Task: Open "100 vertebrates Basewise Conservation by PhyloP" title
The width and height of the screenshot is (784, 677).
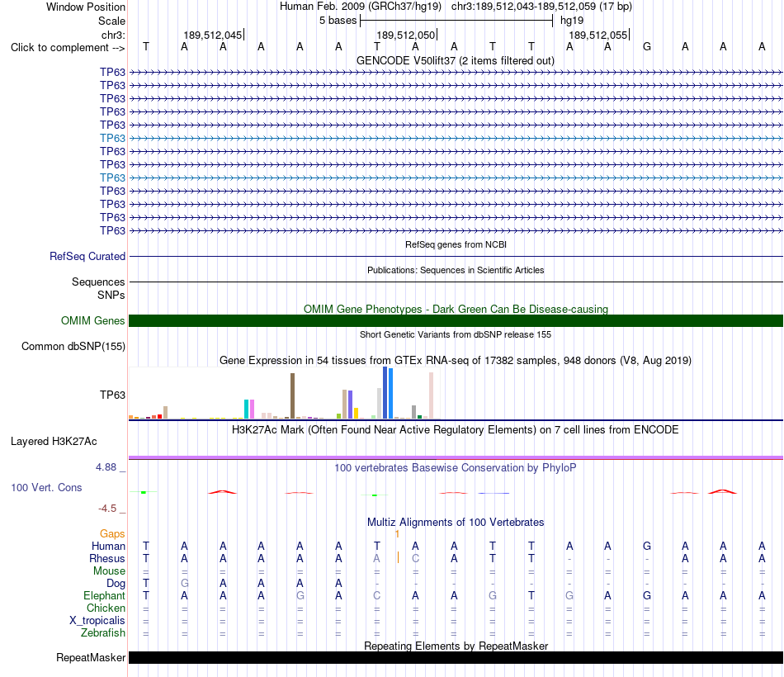Action: pos(456,468)
